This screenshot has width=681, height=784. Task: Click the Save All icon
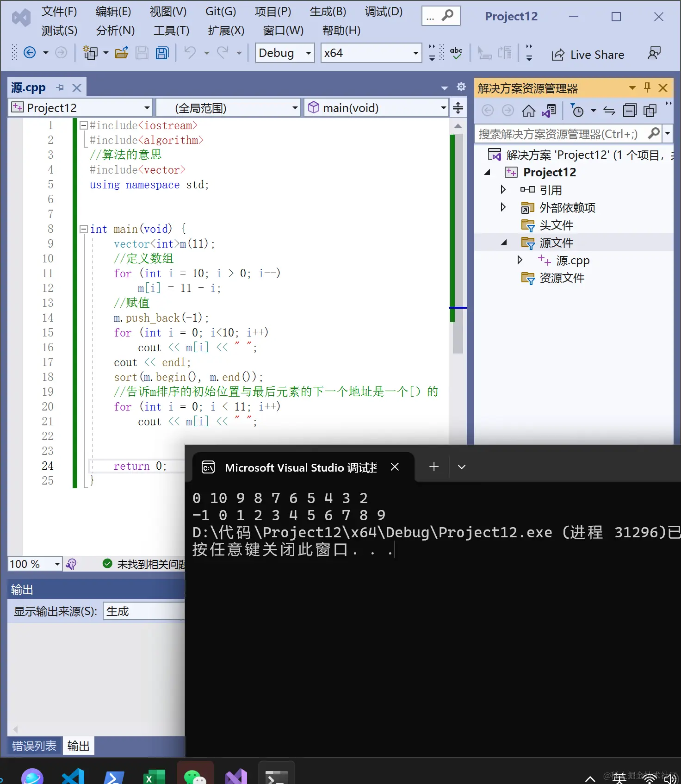tap(162, 53)
